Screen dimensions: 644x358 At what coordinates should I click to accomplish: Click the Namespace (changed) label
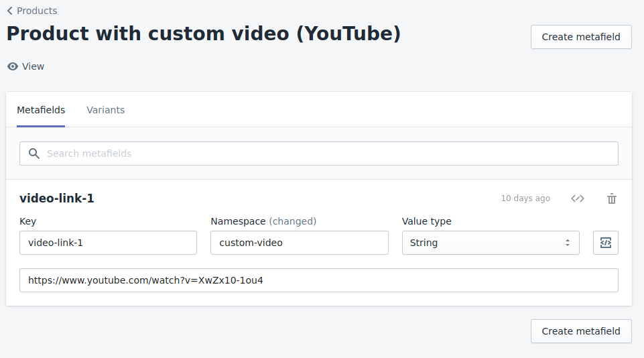click(263, 221)
